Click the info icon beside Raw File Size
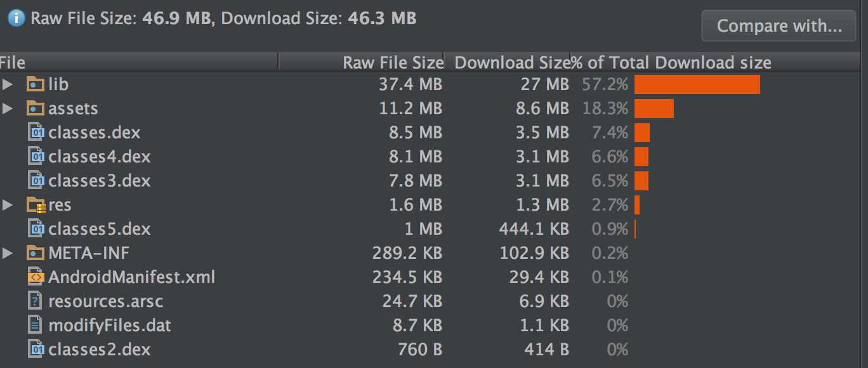This screenshot has height=368, width=868. coord(15,18)
